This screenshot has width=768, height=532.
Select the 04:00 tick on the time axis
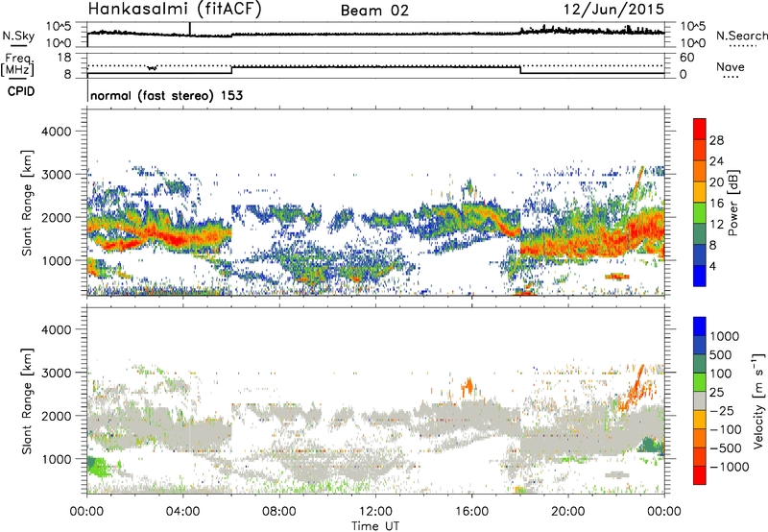[x=182, y=512]
